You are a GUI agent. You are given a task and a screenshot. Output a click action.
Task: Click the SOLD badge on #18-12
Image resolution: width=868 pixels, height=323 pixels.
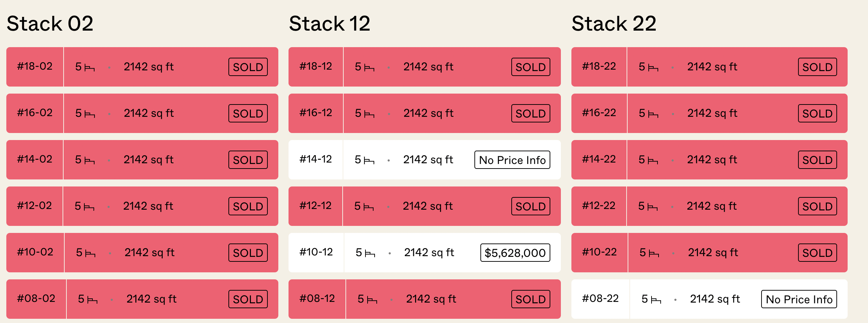coord(531,67)
